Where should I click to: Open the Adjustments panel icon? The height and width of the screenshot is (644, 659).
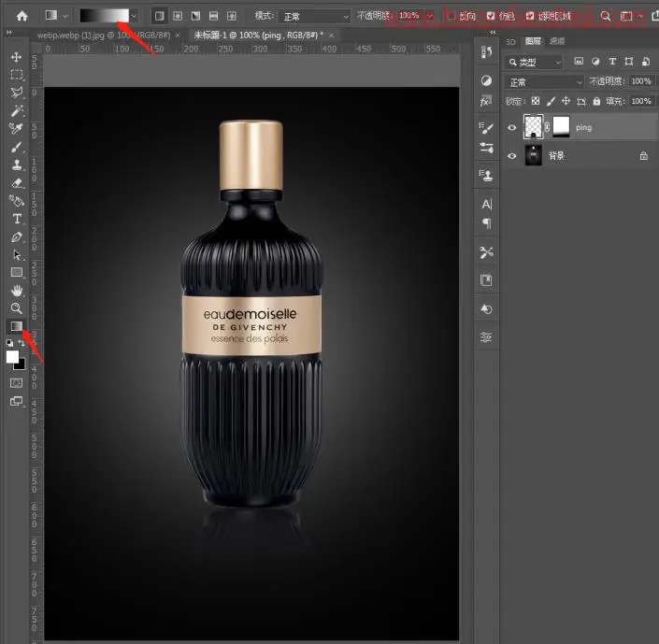click(x=486, y=80)
